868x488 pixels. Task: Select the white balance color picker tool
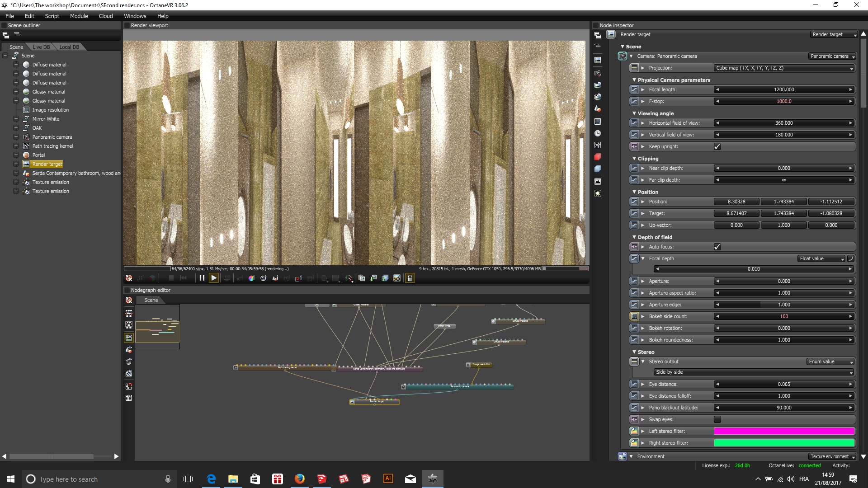point(251,278)
